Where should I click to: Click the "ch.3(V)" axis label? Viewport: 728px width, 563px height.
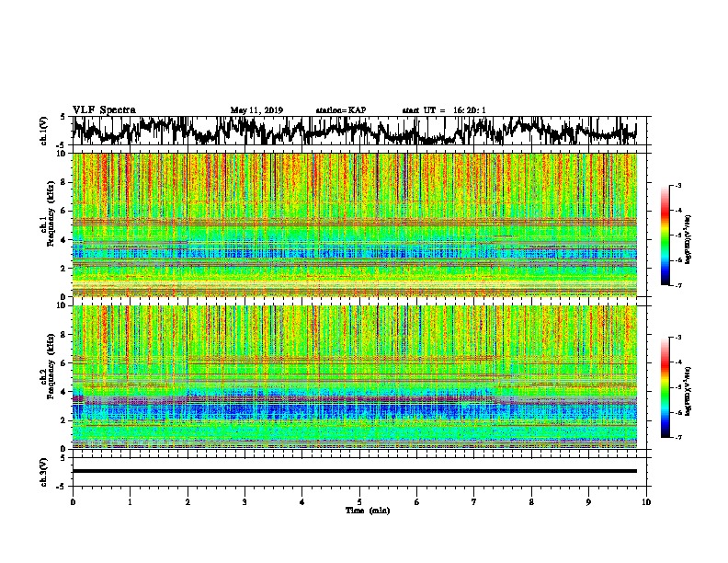tap(44, 472)
